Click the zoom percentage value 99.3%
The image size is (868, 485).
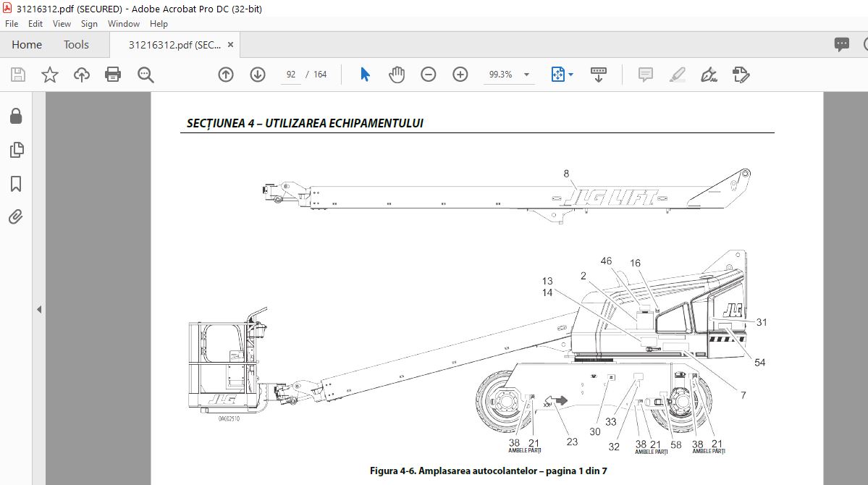[500, 74]
